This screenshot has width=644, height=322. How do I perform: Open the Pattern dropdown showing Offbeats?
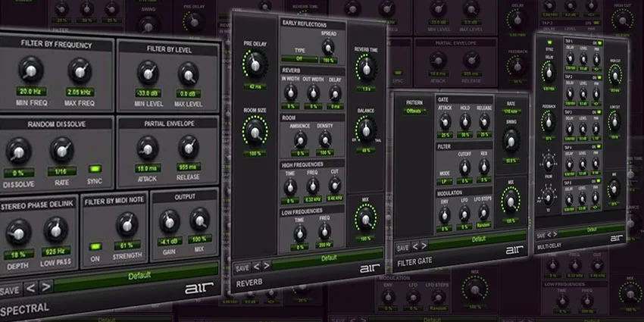[x=414, y=111]
